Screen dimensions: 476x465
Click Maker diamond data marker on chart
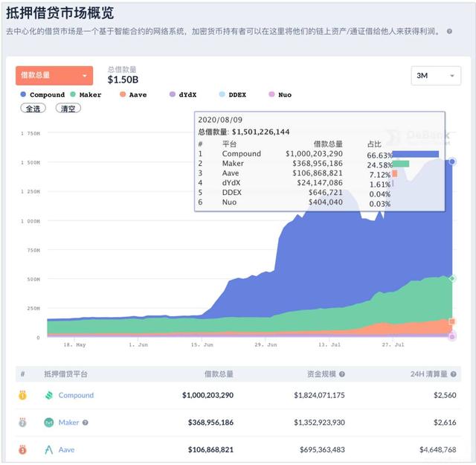click(x=452, y=278)
